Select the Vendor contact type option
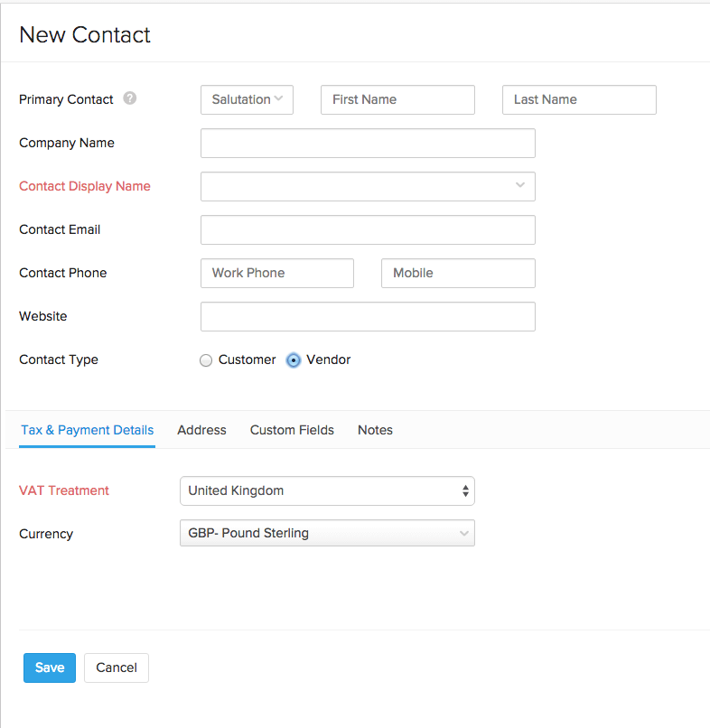Screen dimensions: 710x728 (x=294, y=360)
